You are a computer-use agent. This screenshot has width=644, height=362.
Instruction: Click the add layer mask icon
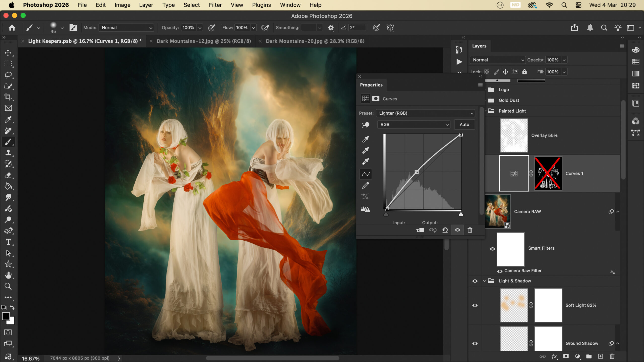click(x=566, y=356)
